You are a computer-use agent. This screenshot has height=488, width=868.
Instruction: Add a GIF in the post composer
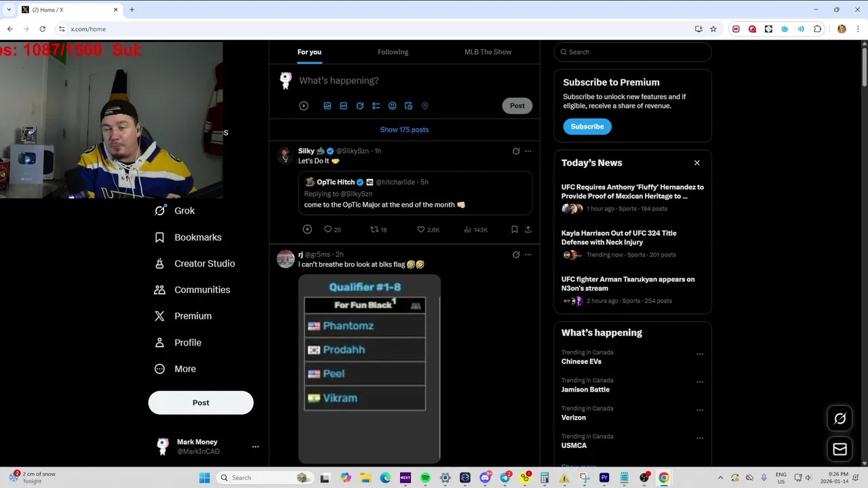(x=343, y=106)
